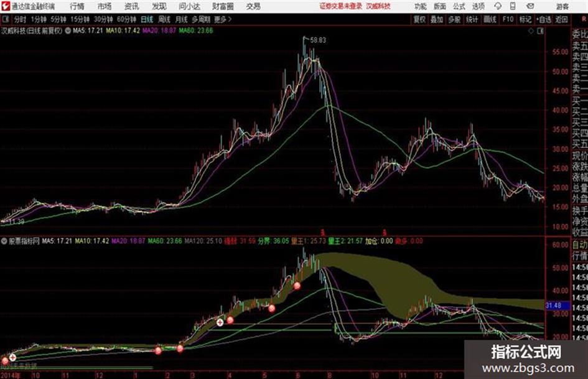
Task: Click the diamond icon at chart top-right
Action: pos(531,31)
